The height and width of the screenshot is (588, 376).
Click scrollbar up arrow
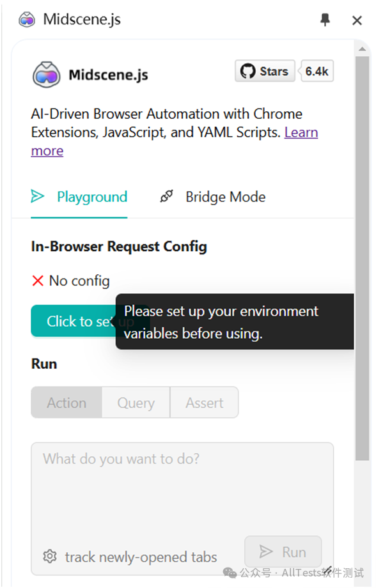[362, 49]
